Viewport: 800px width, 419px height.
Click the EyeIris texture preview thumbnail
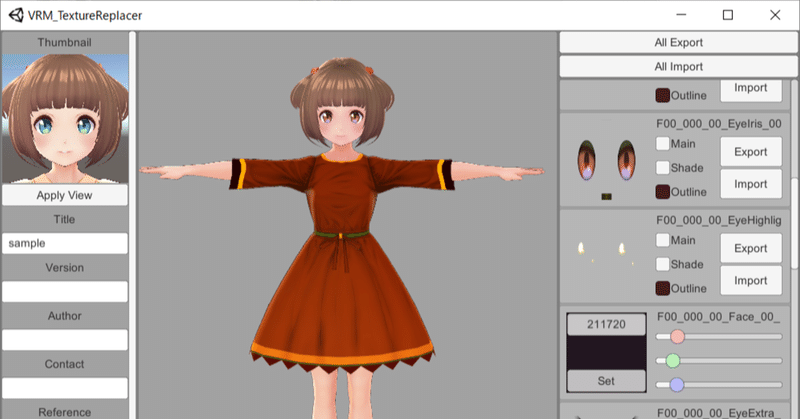coord(606,162)
